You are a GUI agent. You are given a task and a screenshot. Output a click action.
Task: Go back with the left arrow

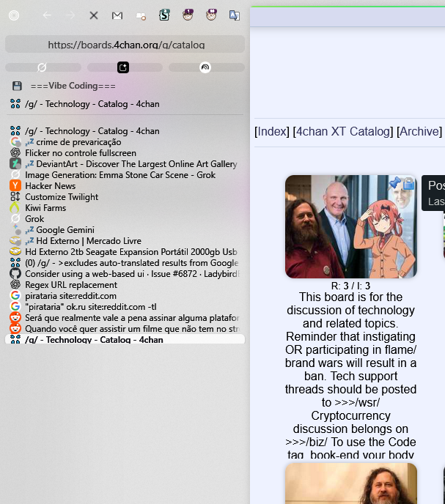pos(47,15)
